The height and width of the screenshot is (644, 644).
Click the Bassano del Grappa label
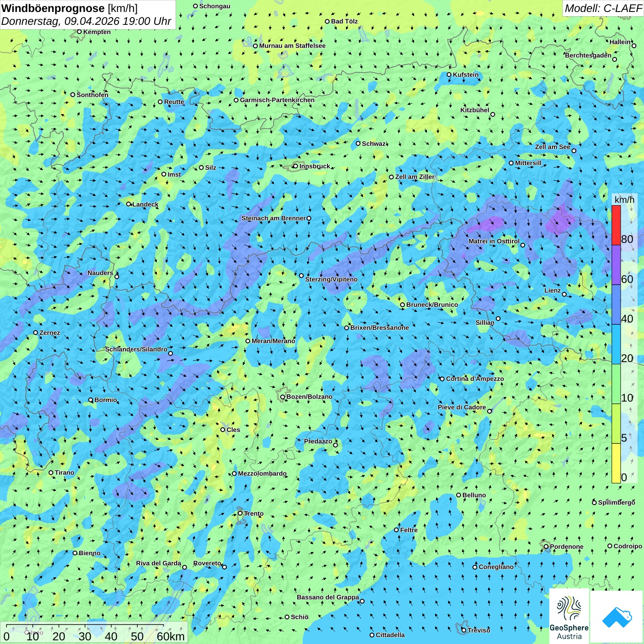328,597
